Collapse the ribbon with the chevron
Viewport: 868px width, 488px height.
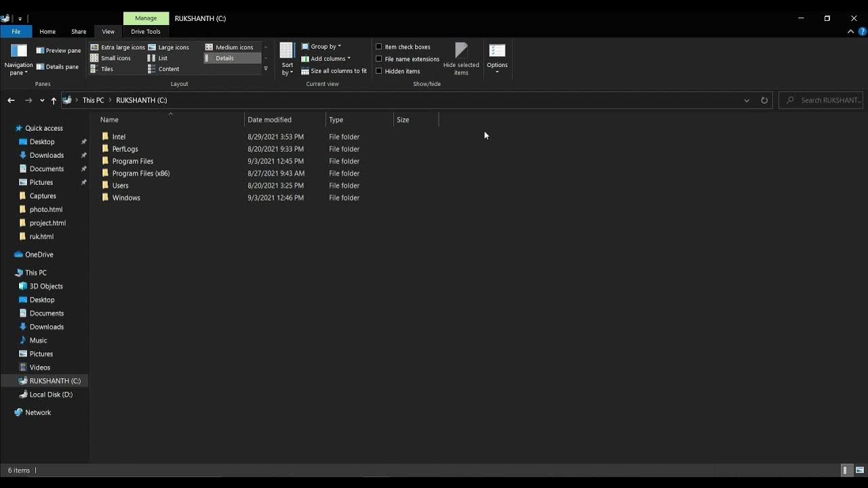click(x=850, y=32)
